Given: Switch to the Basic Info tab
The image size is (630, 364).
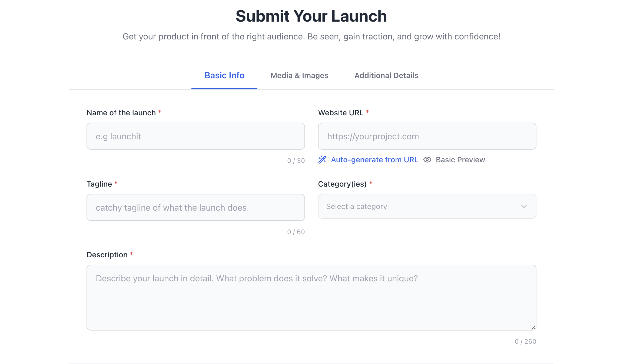Looking at the screenshot, I should pos(224,75).
